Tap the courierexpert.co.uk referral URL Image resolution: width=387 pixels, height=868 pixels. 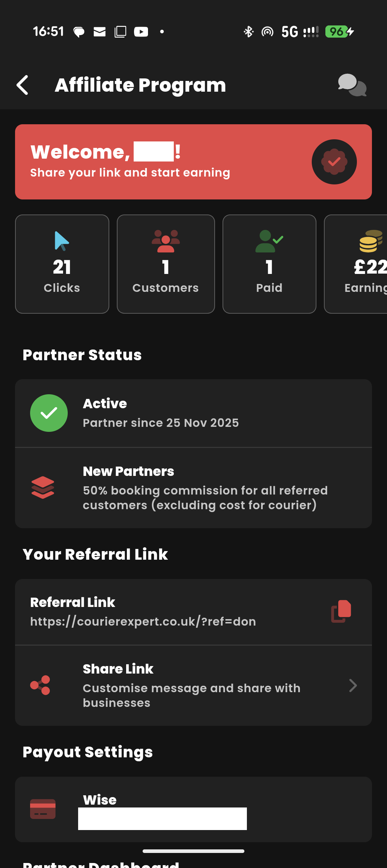143,622
